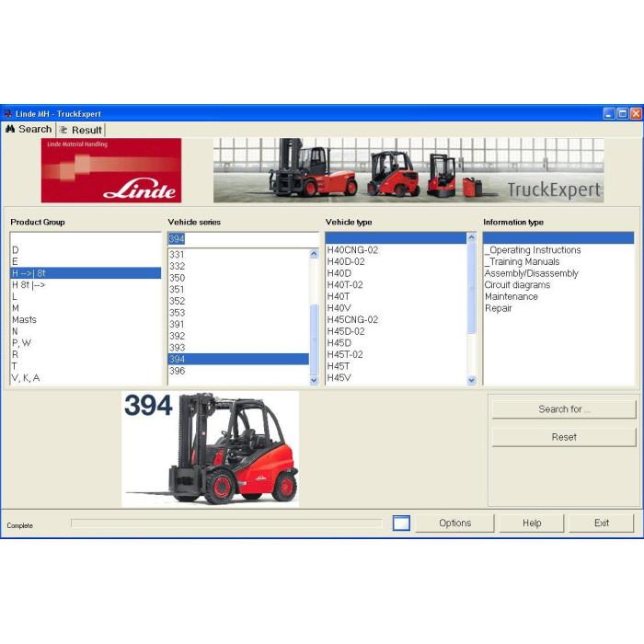Select vehicle series 351
Viewport: 644px width, 644px height.
238,290
